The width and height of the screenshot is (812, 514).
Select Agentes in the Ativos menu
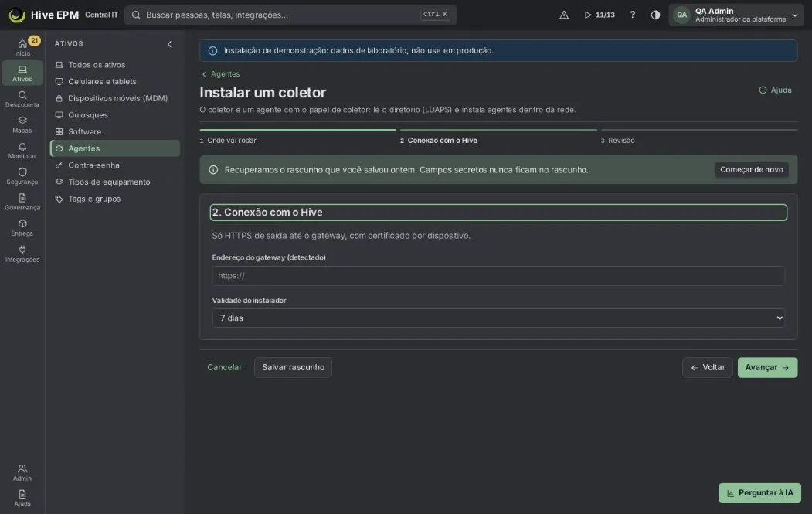(115, 148)
